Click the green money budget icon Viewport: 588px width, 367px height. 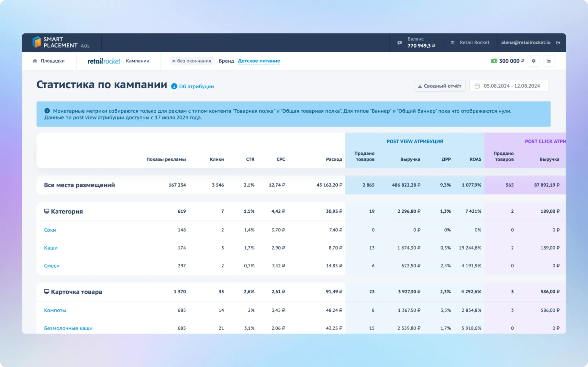coord(494,61)
